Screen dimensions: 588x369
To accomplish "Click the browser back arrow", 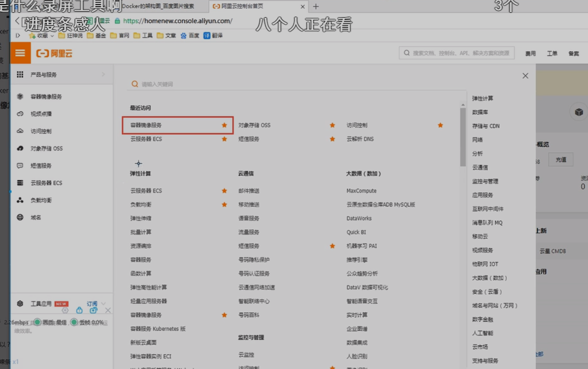I will 17,21.
